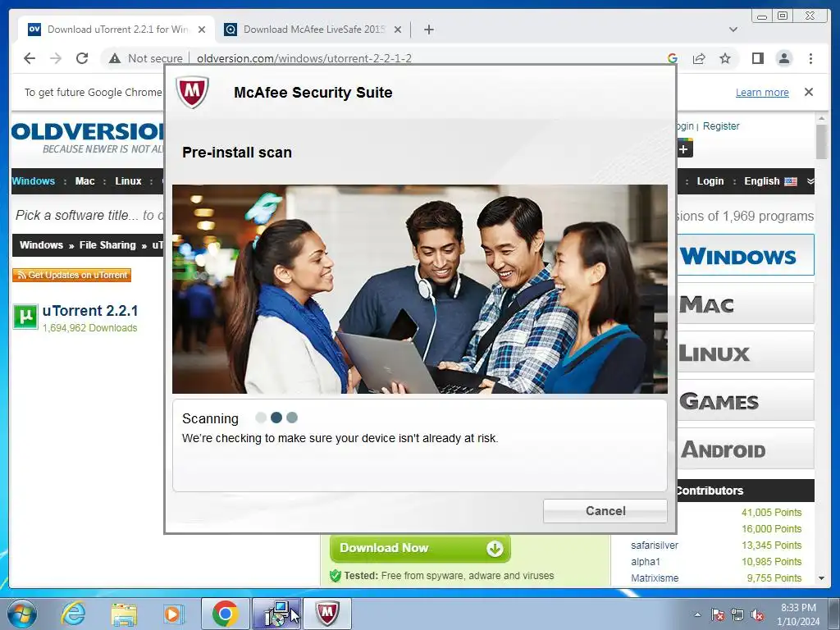Close the uTorrent tab
Image resolution: width=840 pixels, height=630 pixels.
pos(202,30)
